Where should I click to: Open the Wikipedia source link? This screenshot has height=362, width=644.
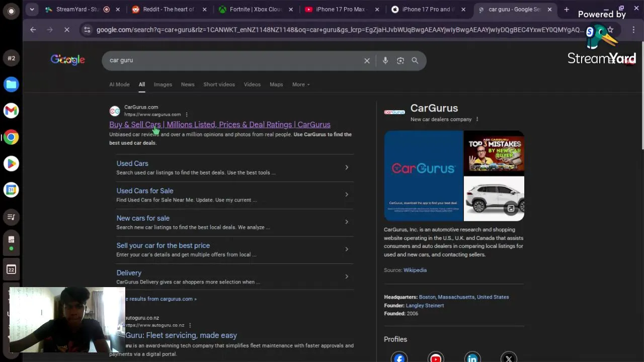(415, 270)
